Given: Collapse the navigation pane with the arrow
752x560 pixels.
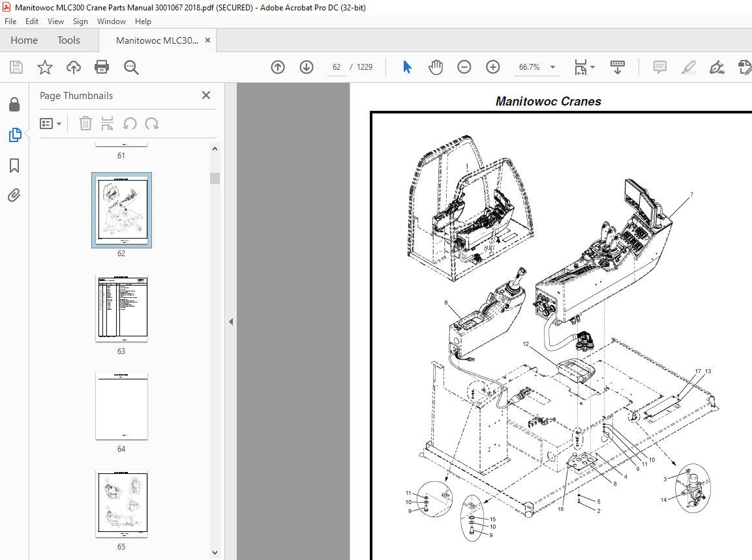Looking at the screenshot, I should (x=231, y=321).
